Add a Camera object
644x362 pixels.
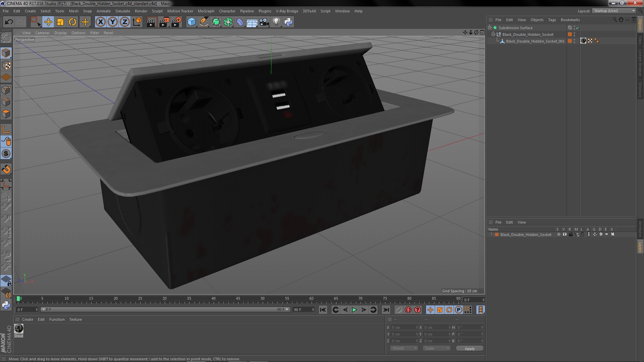(264, 22)
